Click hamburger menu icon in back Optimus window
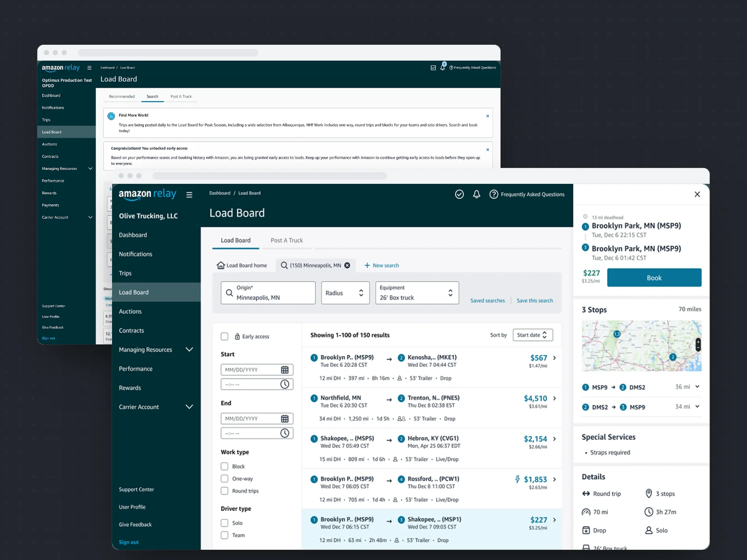The width and height of the screenshot is (747, 560). (89, 68)
